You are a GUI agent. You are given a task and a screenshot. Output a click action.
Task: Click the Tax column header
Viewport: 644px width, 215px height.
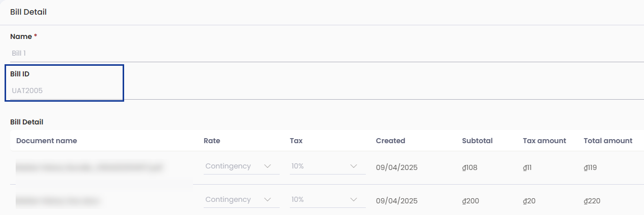tap(296, 141)
